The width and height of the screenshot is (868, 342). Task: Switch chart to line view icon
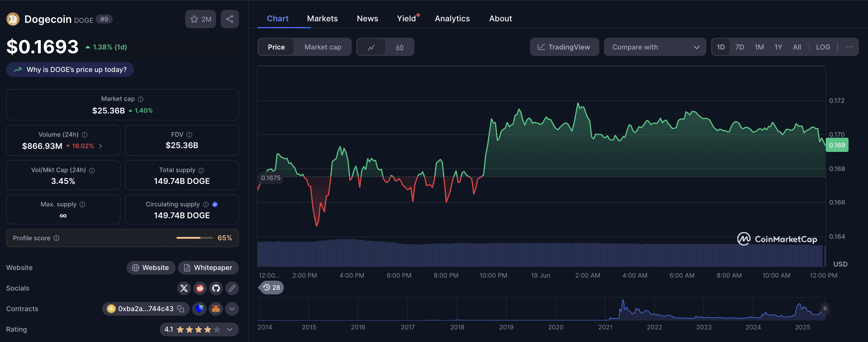pos(371,47)
